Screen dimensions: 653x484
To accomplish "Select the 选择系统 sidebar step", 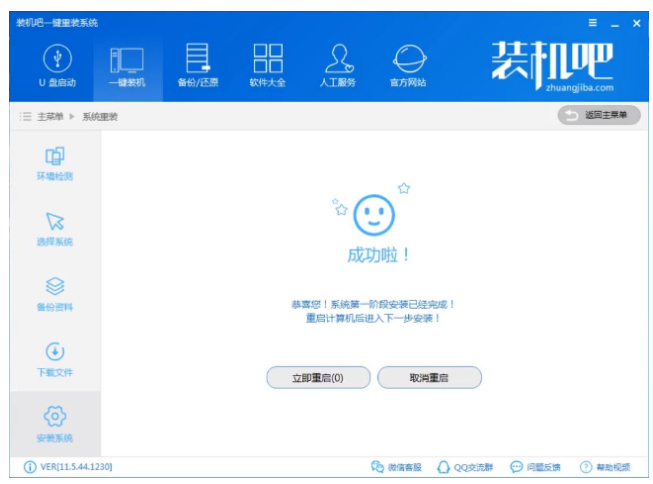I will pyautogui.click(x=55, y=229).
